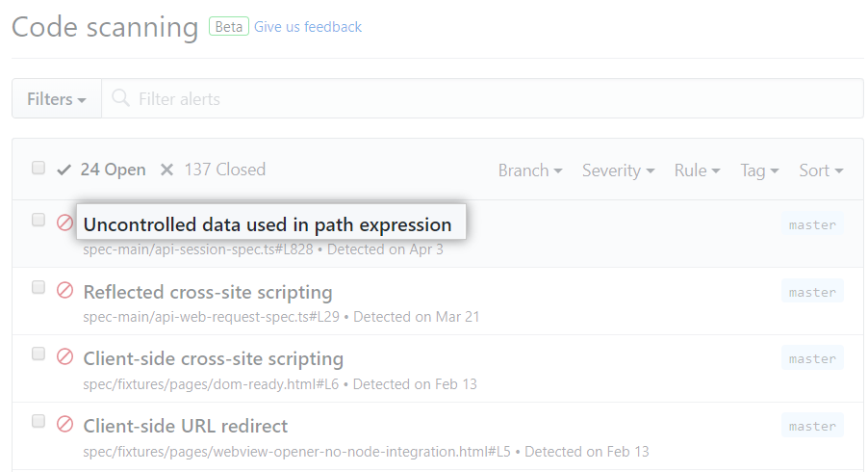The image size is (868, 472).
Task: Click alert icon beside Client-side URL redirect
Action: point(65,424)
